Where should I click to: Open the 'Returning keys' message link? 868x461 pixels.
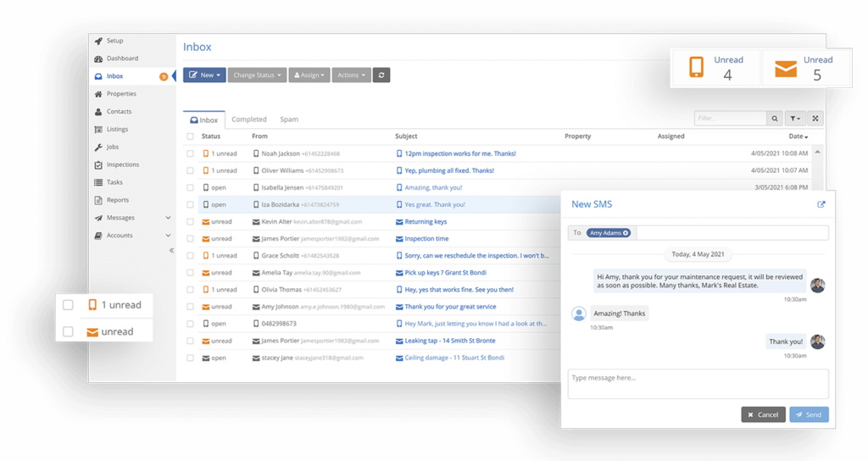[x=426, y=222]
